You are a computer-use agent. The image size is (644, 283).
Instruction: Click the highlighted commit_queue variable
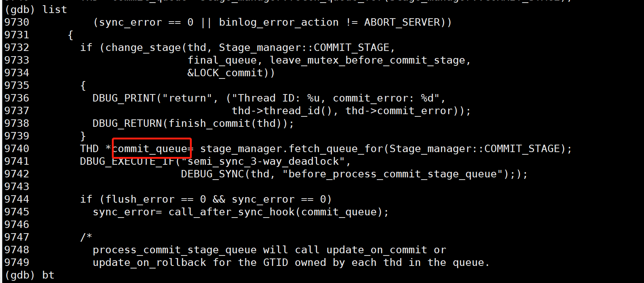(x=150, y=149)
